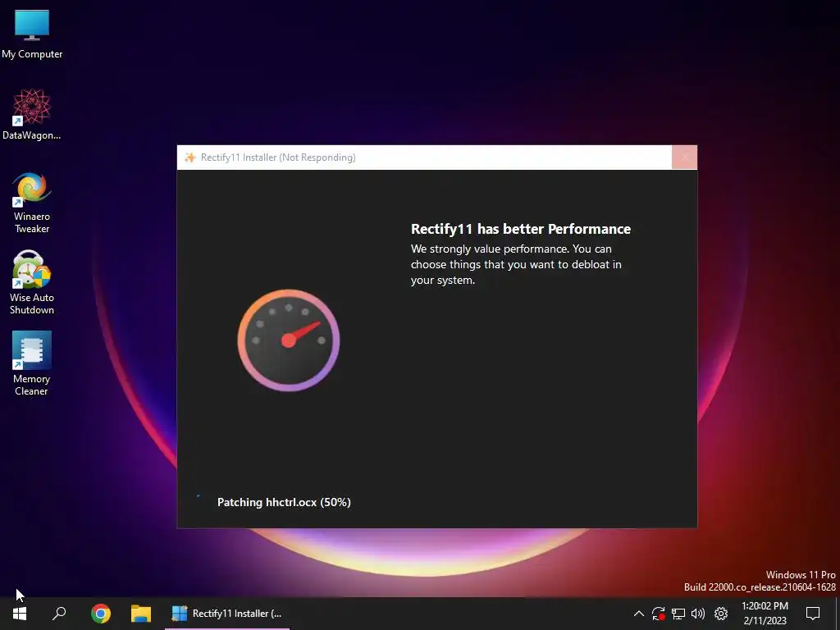
Task: Open File Explorer from the taskbar
Action: (x=141, y=614)
